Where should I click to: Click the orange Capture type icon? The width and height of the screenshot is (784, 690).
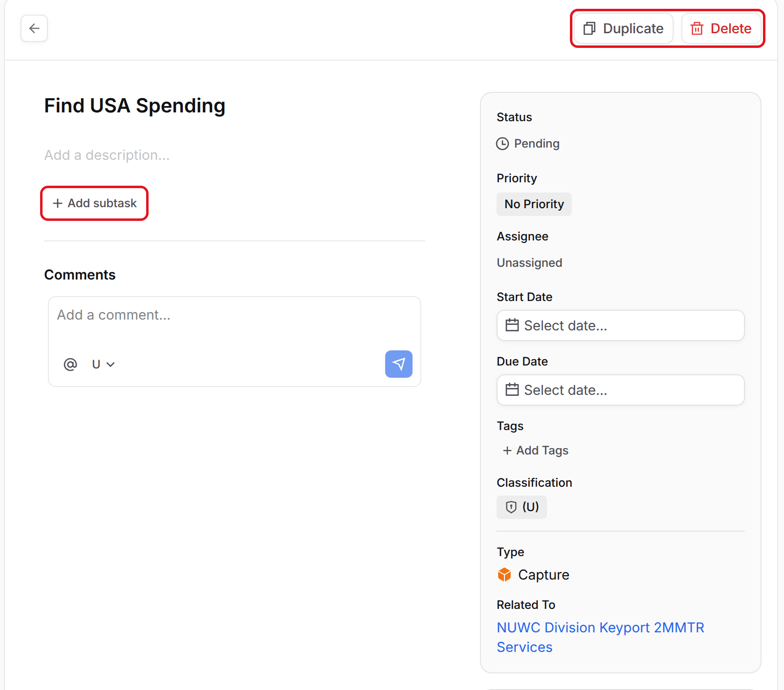point(504,575)
